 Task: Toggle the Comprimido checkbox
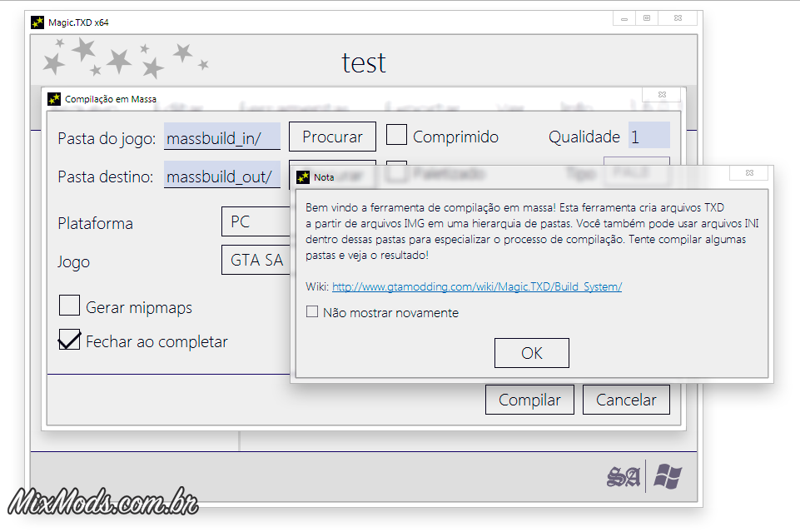click(x=396, y=135)
